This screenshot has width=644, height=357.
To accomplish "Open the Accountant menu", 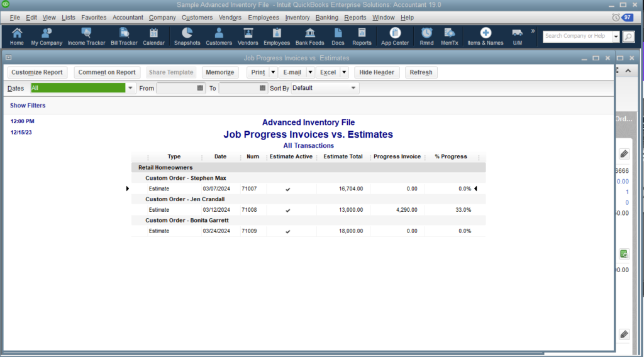I will [x=128, y=17].
